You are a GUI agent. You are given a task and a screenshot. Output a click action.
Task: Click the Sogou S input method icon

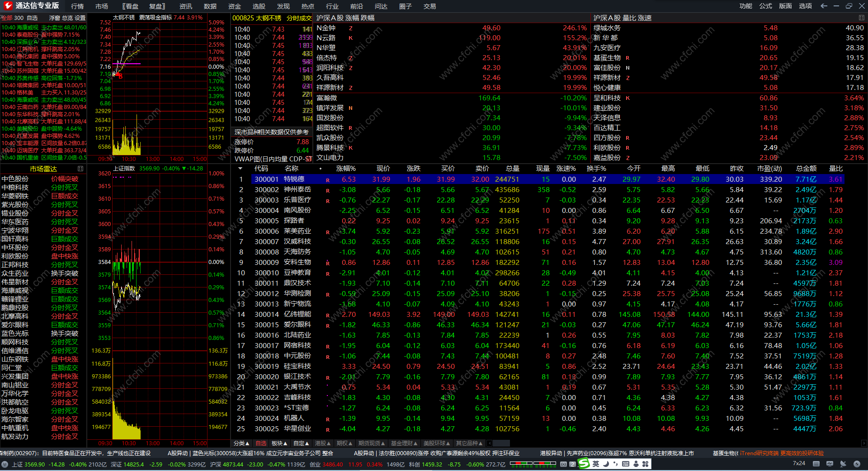pyautogui.click(x=584, y=463)
